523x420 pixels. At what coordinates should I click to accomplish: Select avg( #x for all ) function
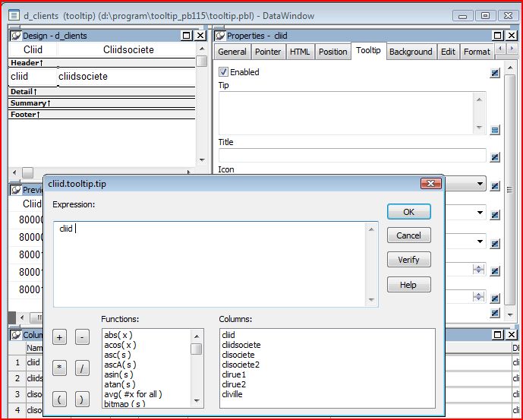[133, 394]
